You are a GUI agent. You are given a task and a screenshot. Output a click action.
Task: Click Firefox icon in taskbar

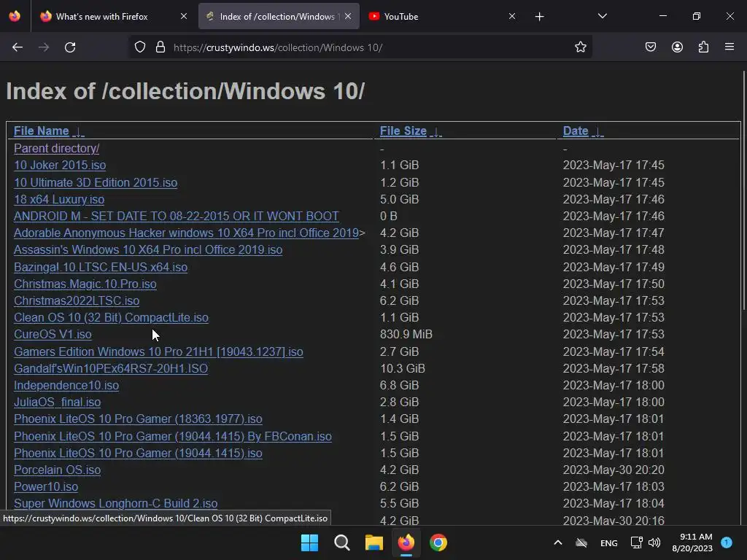(x=406, y=542)
